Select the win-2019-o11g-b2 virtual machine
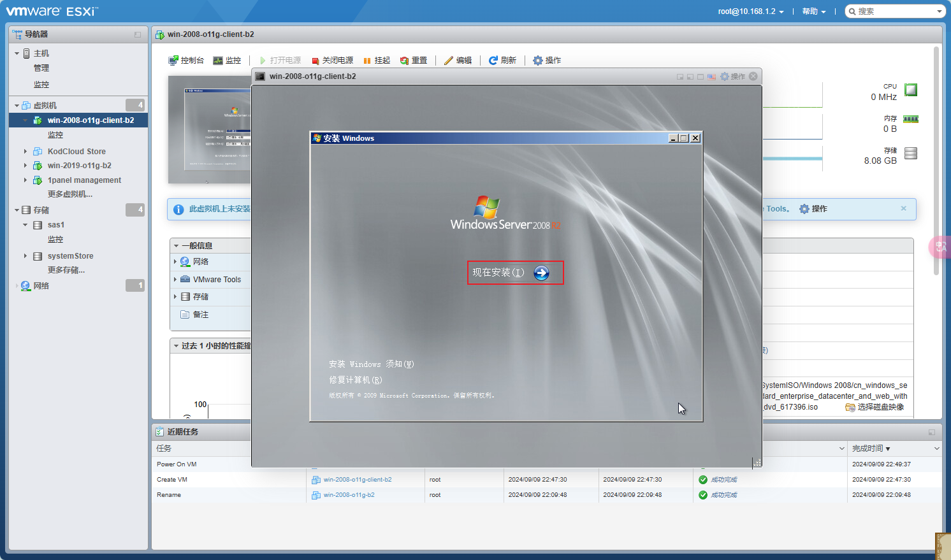951x560 pixels. tap(79, 166)
